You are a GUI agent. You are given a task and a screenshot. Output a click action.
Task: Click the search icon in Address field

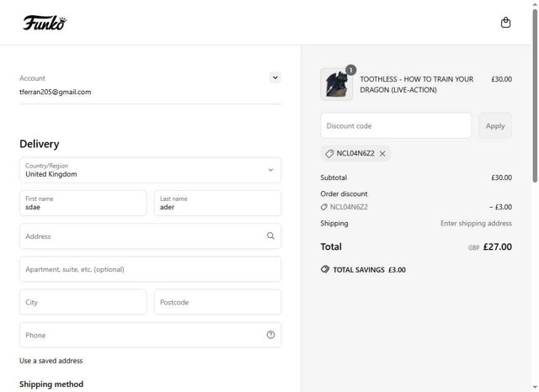coord(270,236)
